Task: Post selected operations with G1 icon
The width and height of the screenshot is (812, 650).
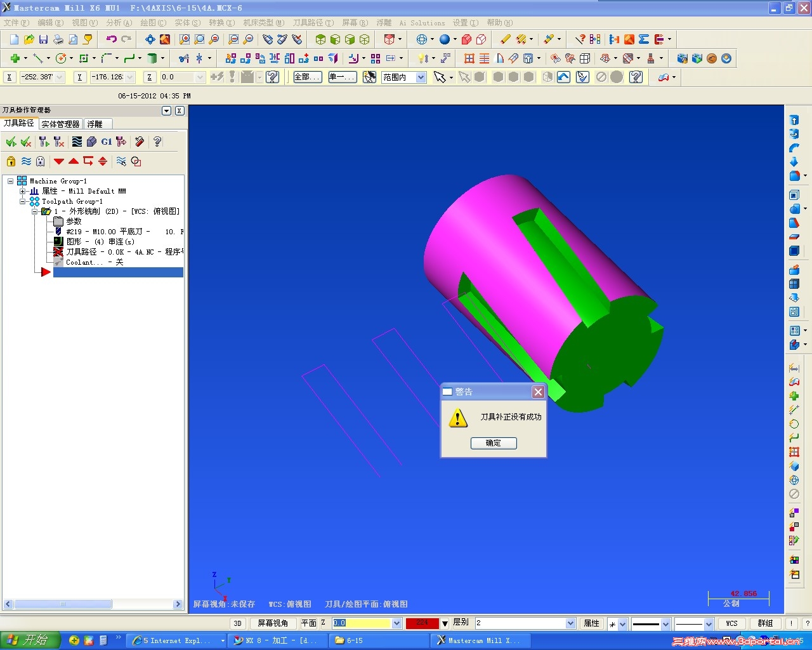Action: tap(106, 142)
